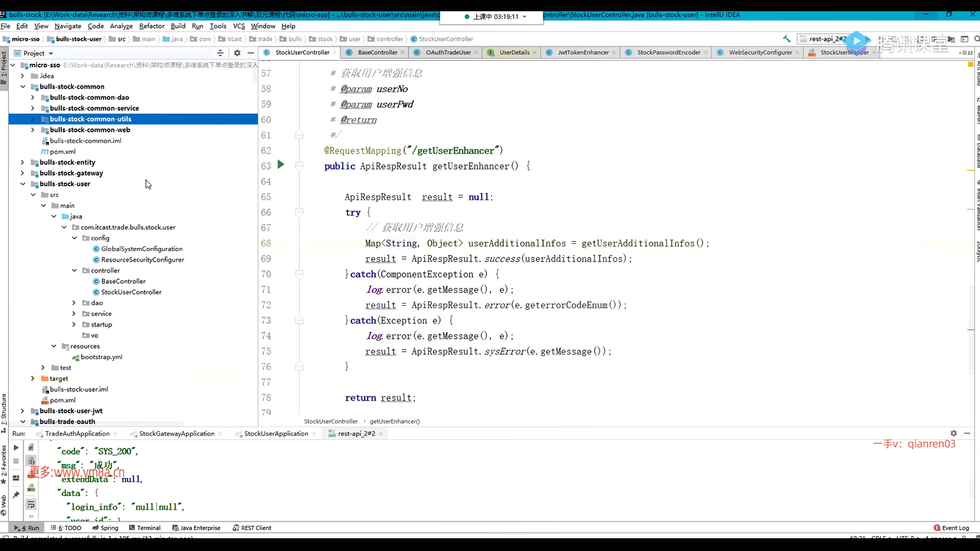The width and height of the screenshot is (980, 551).
Task: Switch to the JwtTokenEnhancer editor tab
Action: pos(583,53)
